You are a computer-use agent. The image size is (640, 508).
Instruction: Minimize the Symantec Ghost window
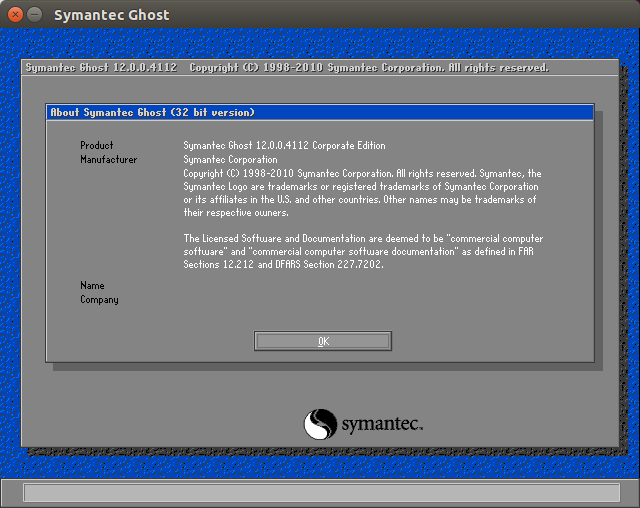click(35, 15)
